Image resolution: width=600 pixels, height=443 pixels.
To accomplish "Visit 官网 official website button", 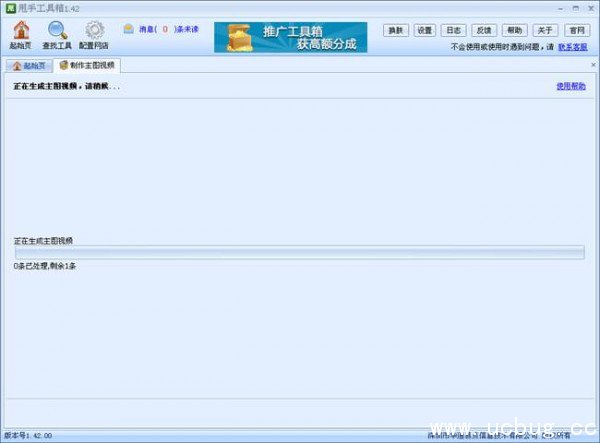I will pyautogui.click(x=575, y=30).
